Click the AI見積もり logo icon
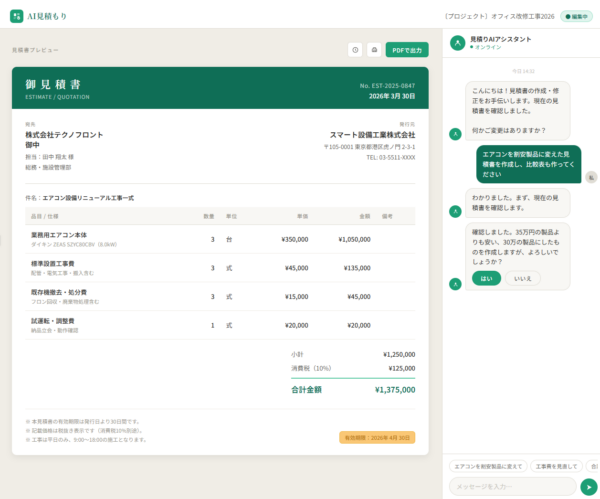 16,16
